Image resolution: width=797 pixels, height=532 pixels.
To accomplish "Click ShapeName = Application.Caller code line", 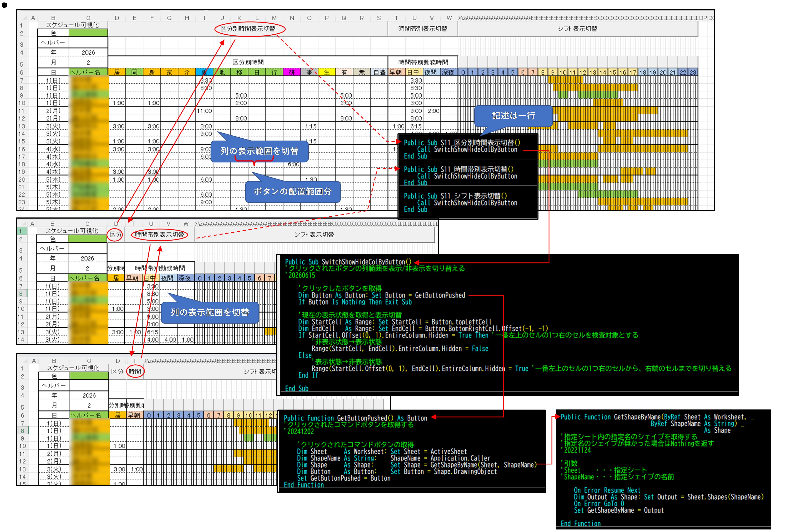I will (x=440, y=458).
